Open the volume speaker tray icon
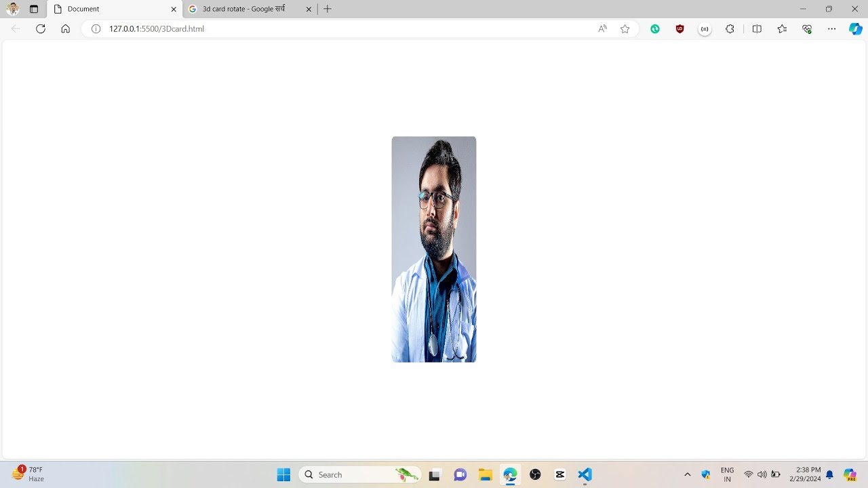 tap(762, 474)
